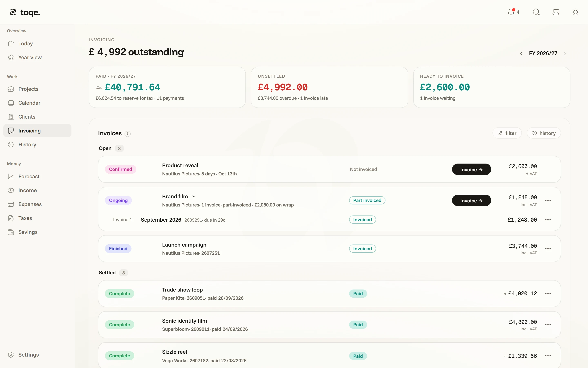Go to next financial year
This screenshot has width=588, height=368.
pyautogui.click(x=565, y=53)
